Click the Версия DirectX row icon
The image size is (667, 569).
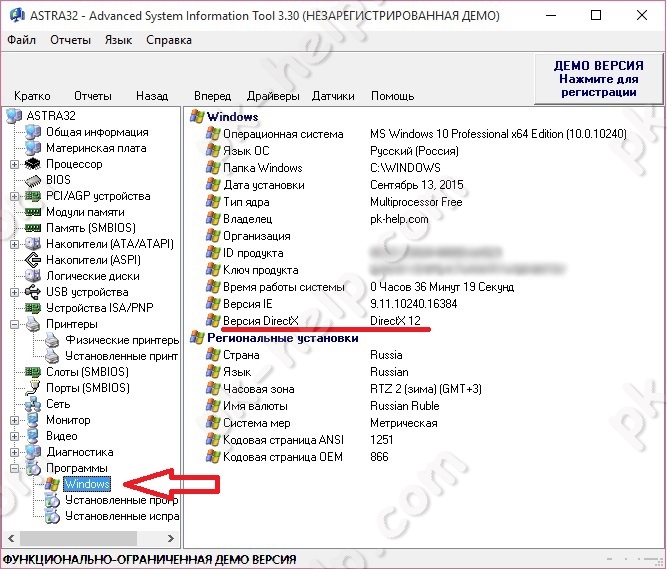(x=213, y=321)
